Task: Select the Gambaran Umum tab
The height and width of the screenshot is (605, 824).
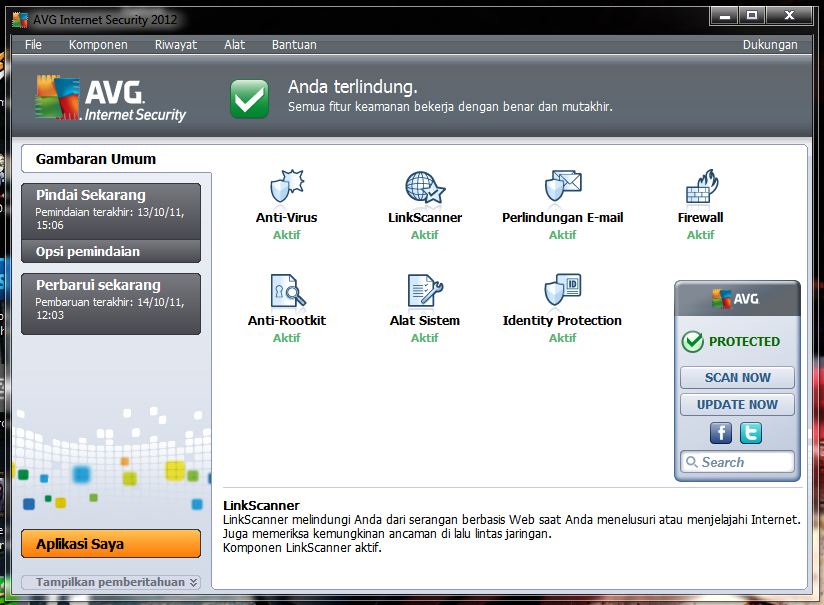Action: 116,159
